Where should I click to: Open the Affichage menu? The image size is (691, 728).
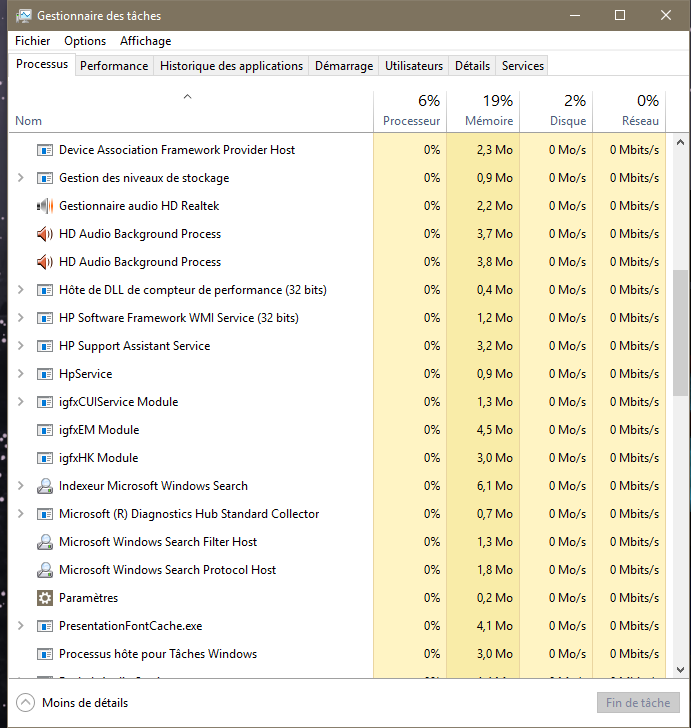click(145, 41)
